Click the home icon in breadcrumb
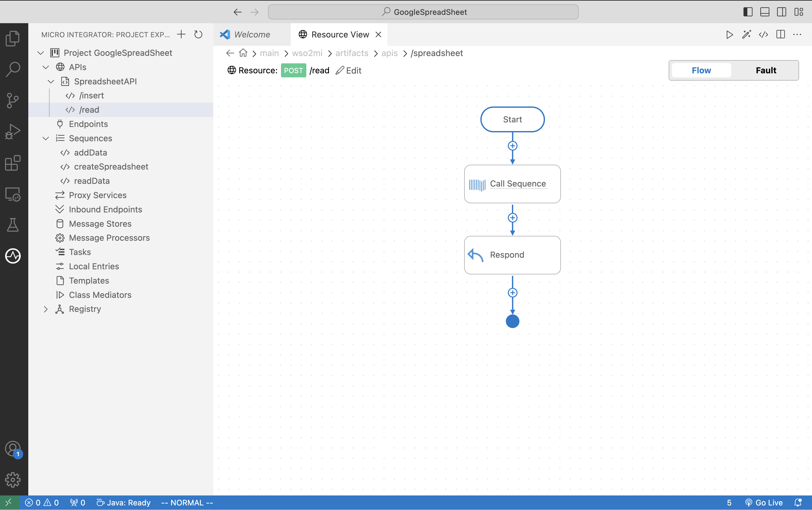This screenshot has width=812, height=510. pos(243,53)
